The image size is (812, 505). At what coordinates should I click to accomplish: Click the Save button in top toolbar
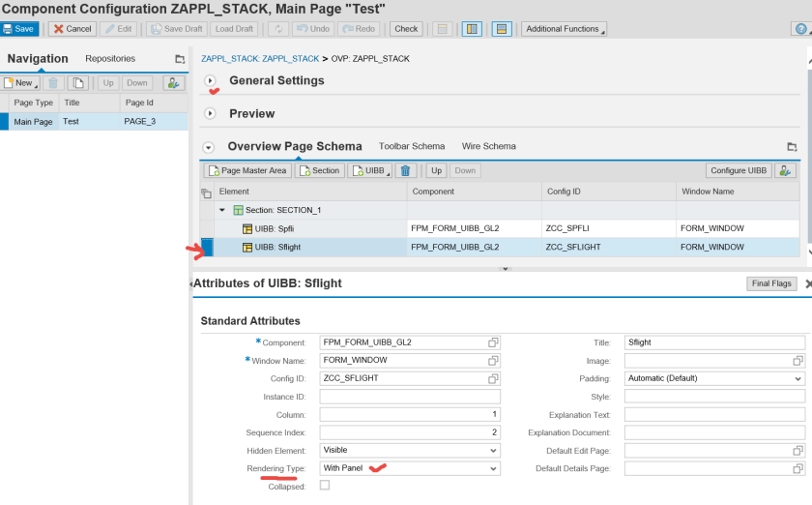tap(19, 29)
